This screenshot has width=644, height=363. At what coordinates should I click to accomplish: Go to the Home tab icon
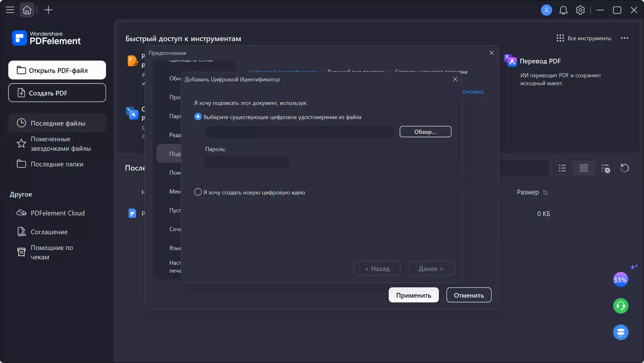(x=27, y=10)
